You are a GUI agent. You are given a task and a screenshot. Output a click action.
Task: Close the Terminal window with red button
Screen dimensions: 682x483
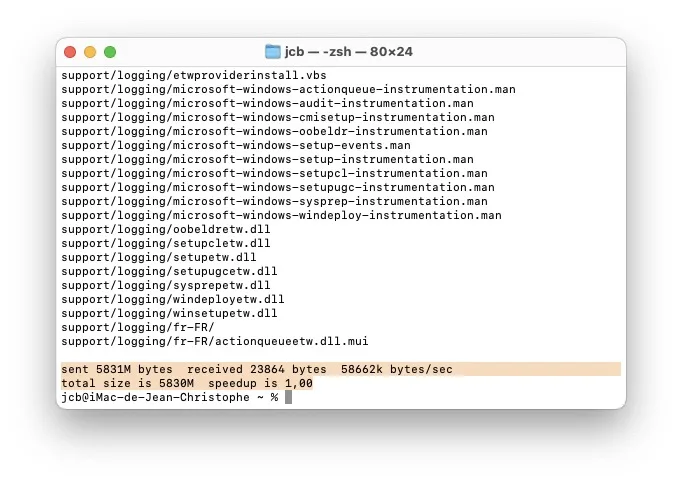tap(70, 52)
